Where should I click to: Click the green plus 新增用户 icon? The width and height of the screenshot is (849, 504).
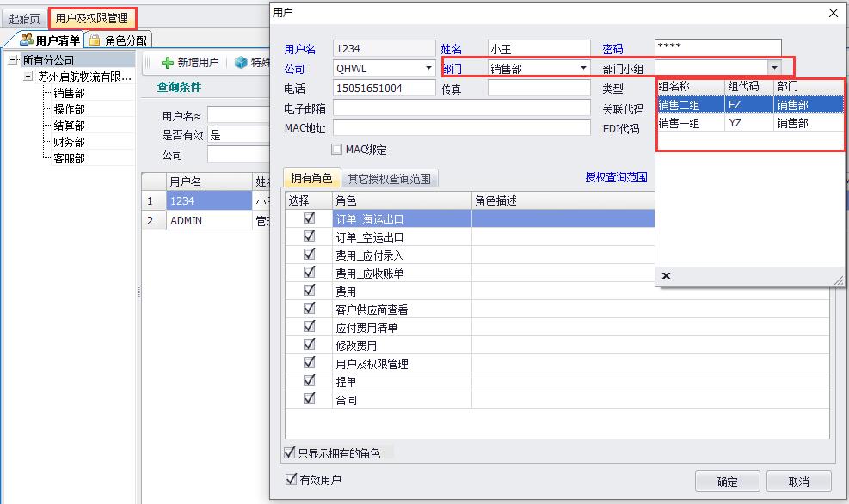pos(168,63)
